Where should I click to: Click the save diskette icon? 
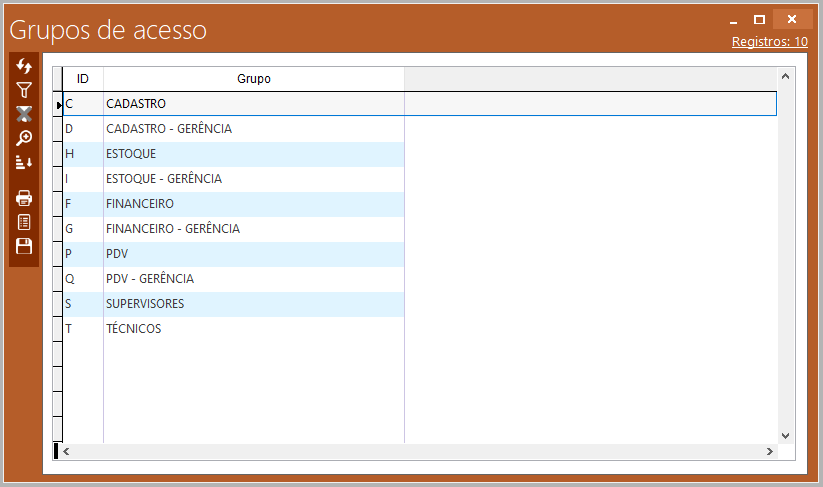[x=24, y=246]
